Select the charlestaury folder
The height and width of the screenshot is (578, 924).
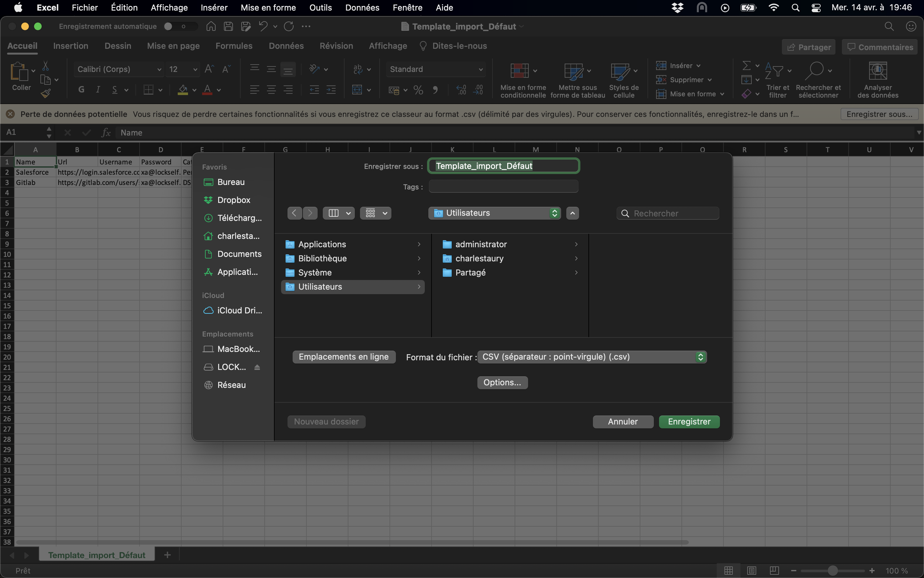coord(510,258)
